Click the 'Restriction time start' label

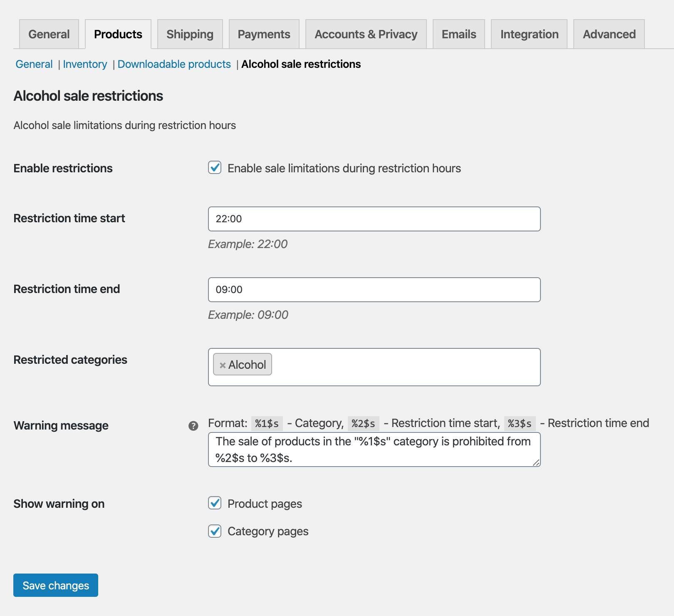tap(69, 218)
